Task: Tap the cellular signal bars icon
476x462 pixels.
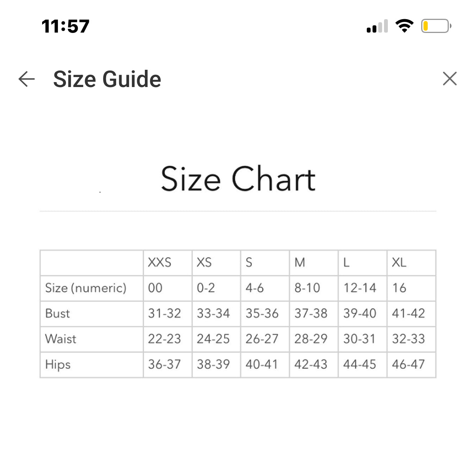Action: click(x=377, y=26)
